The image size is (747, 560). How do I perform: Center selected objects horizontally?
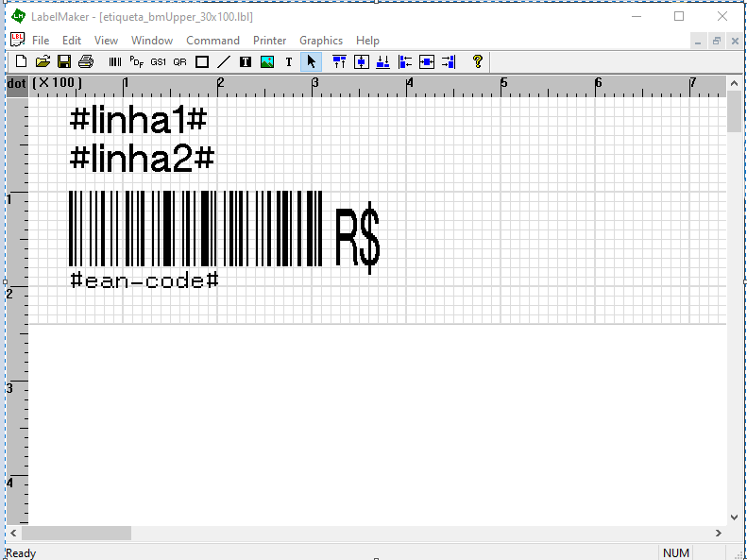426,62
